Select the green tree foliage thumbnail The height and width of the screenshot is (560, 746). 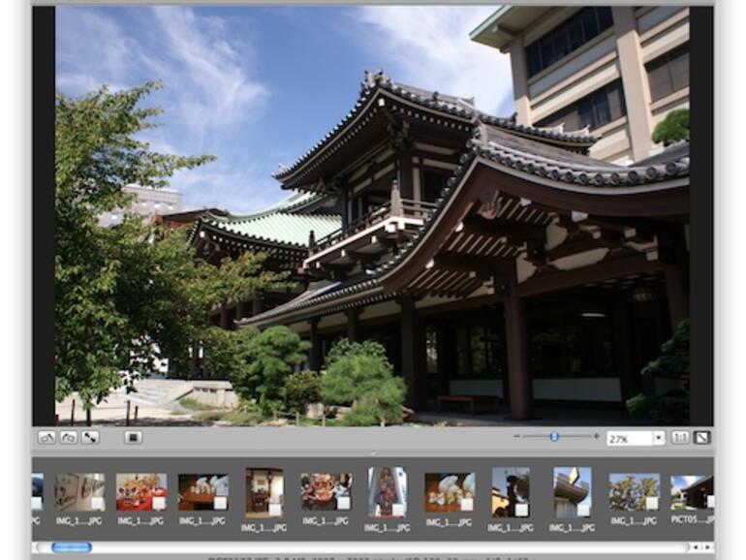[x=635, y=492]
